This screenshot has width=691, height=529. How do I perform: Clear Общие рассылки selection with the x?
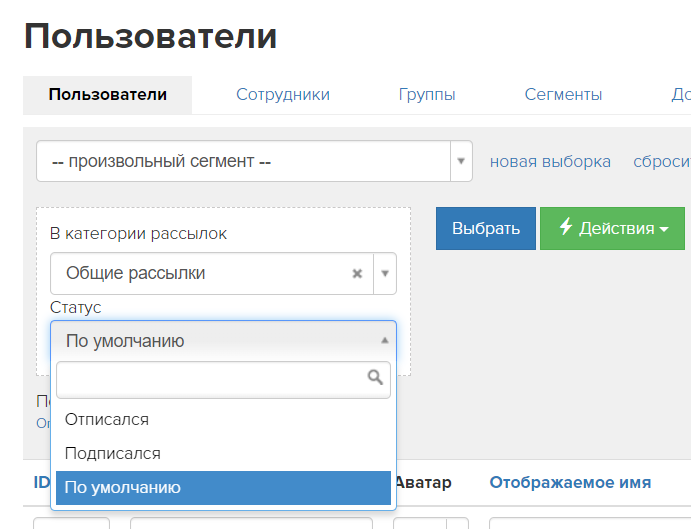coord(357,274)
